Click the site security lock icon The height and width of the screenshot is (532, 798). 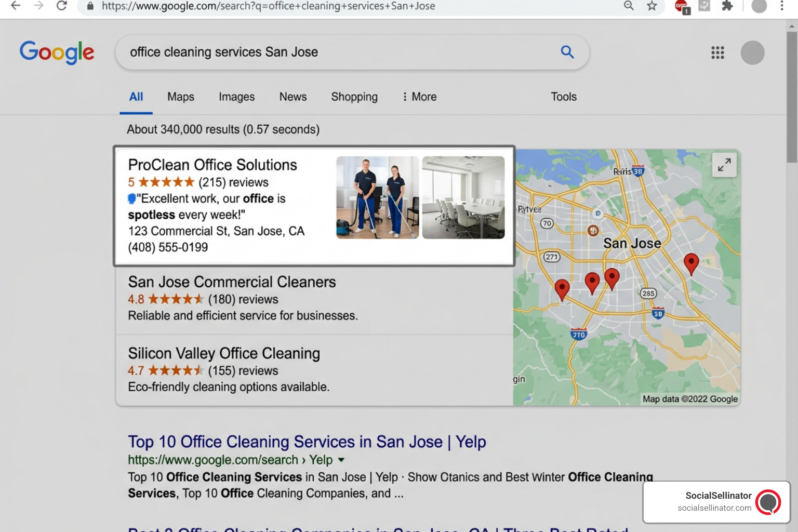[89, 7]
